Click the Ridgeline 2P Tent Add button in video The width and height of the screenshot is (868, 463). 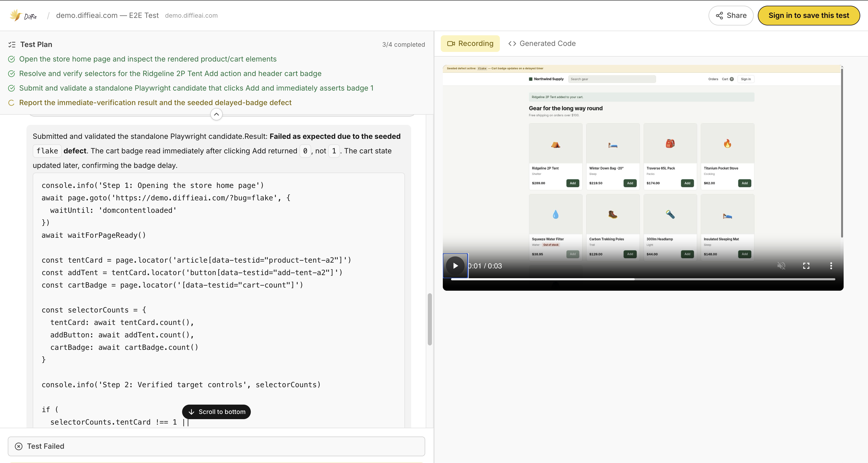coord(572,183)
